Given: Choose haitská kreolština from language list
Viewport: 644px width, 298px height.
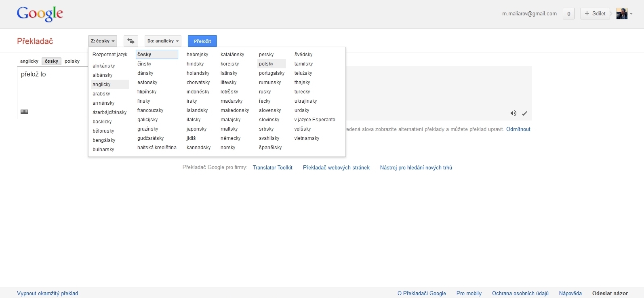Looking at the screenshot, I should 157,148.
